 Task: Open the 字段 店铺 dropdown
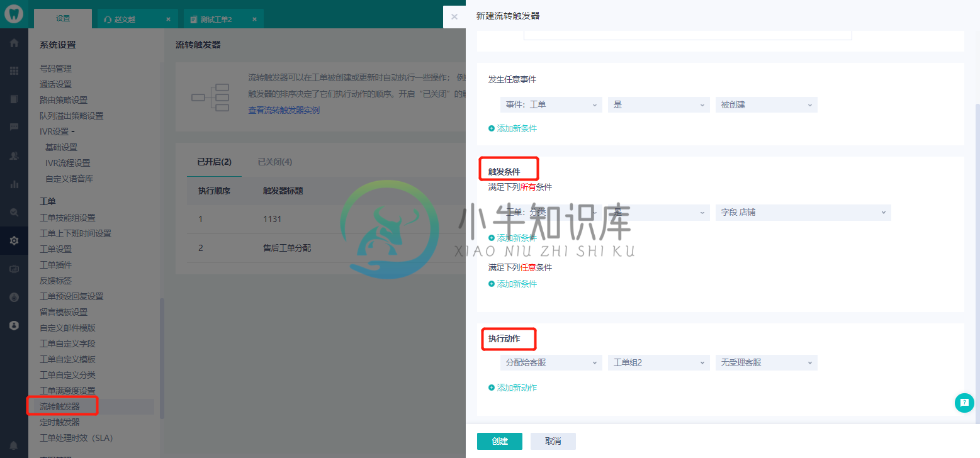tap(803, 213)
